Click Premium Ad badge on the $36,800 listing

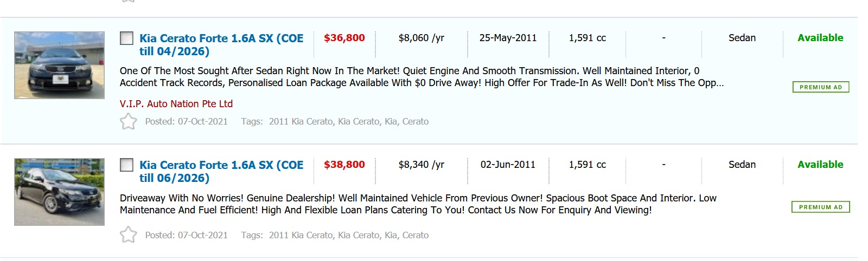(x=820, y=87)
